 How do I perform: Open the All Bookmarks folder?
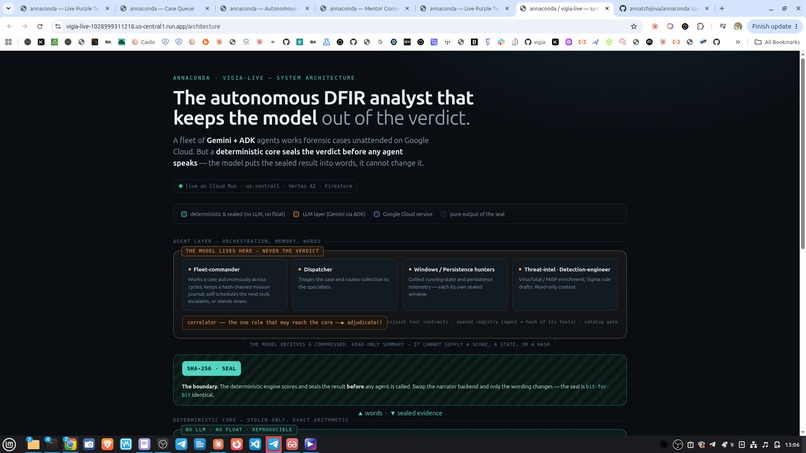(777, 42)
